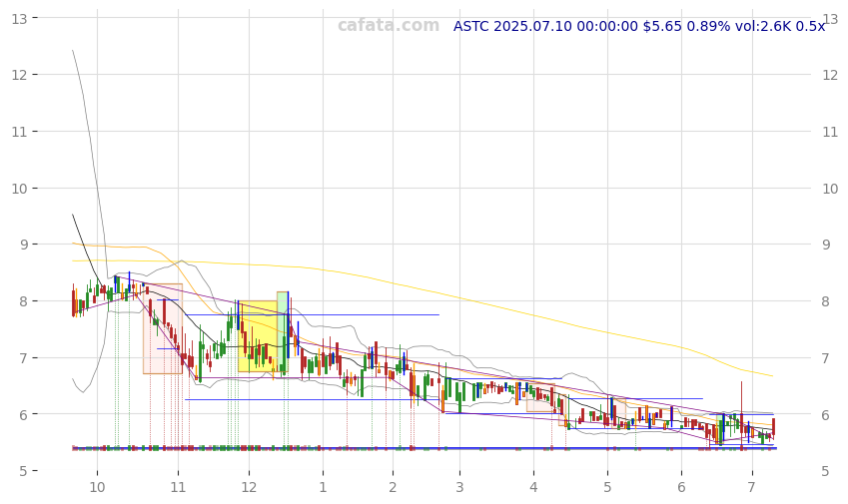The width and height of the screenshot is (848, 504).
Task: Click the 9 label on the left price axis
Action: click(24, 245)
